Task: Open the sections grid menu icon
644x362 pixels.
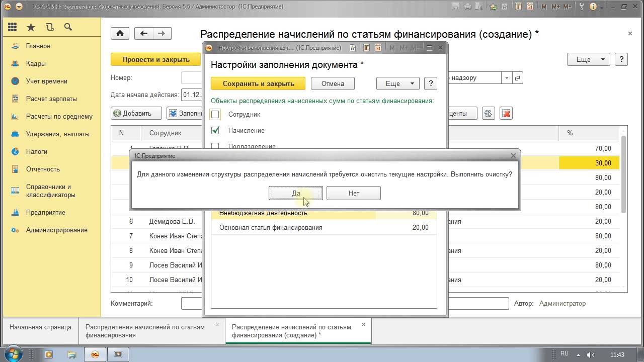Action: tap(13, 27)
